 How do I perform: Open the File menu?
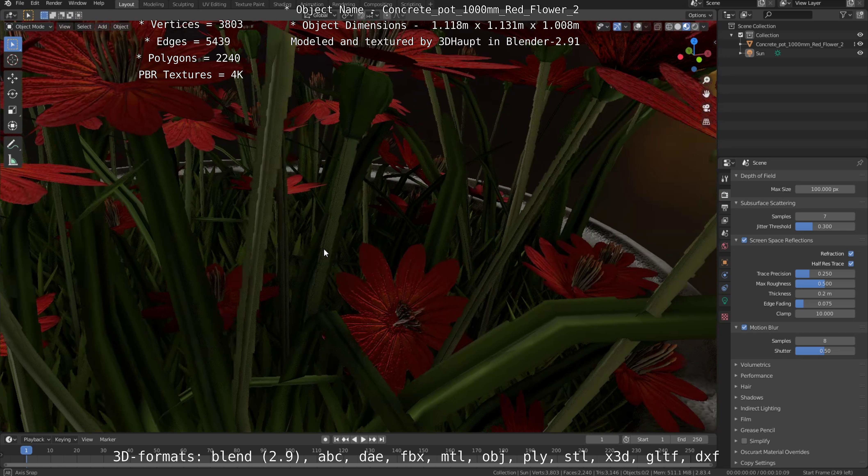(x=20, y=3)
